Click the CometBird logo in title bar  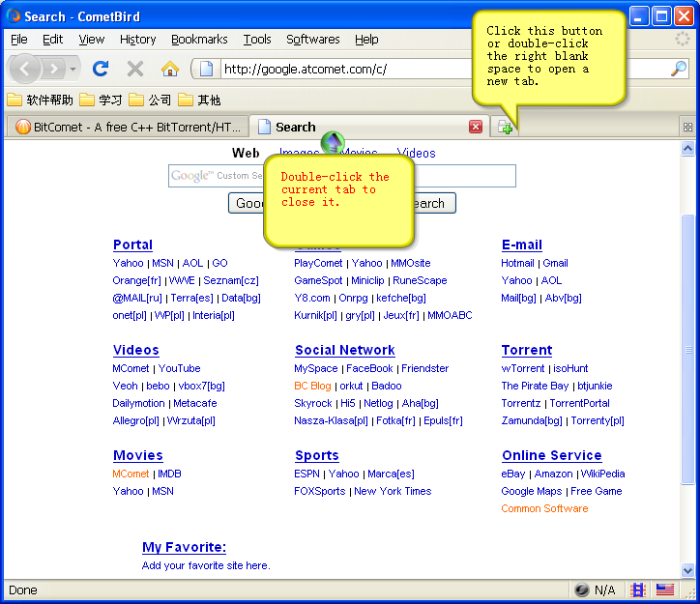[x=14, y=16]
